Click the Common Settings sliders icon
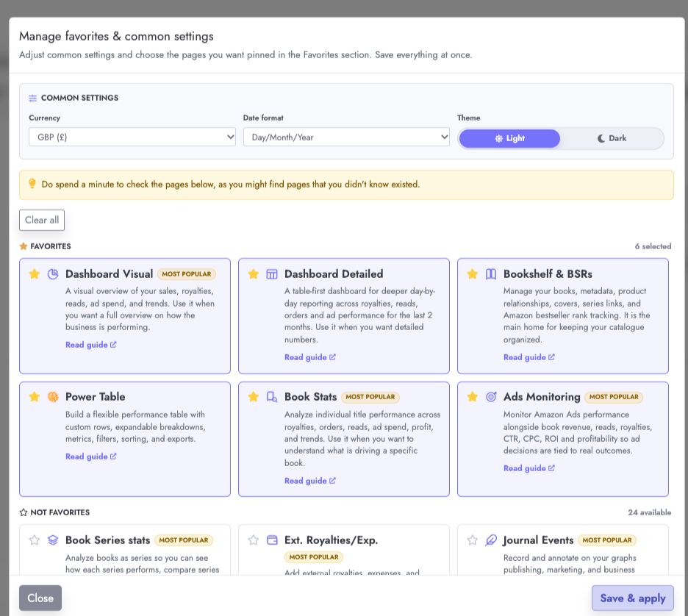This screenshot has width=688, height=616. coord(32,98)
